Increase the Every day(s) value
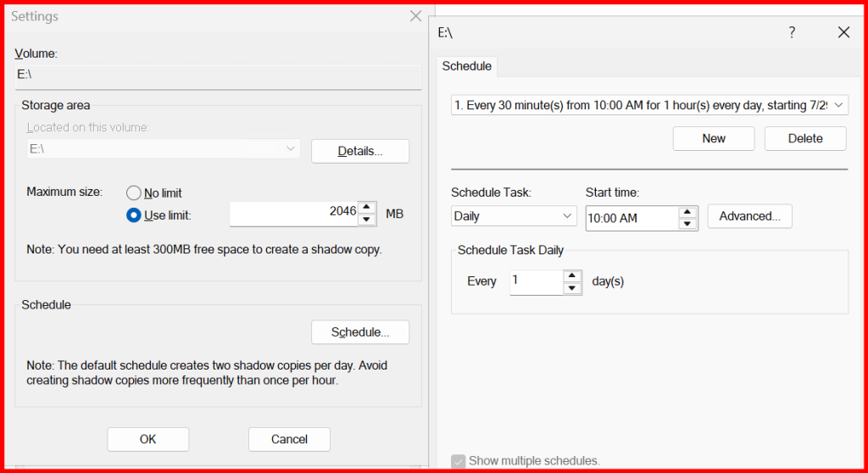The image size is (868, 473). click(x=573, y=275)
